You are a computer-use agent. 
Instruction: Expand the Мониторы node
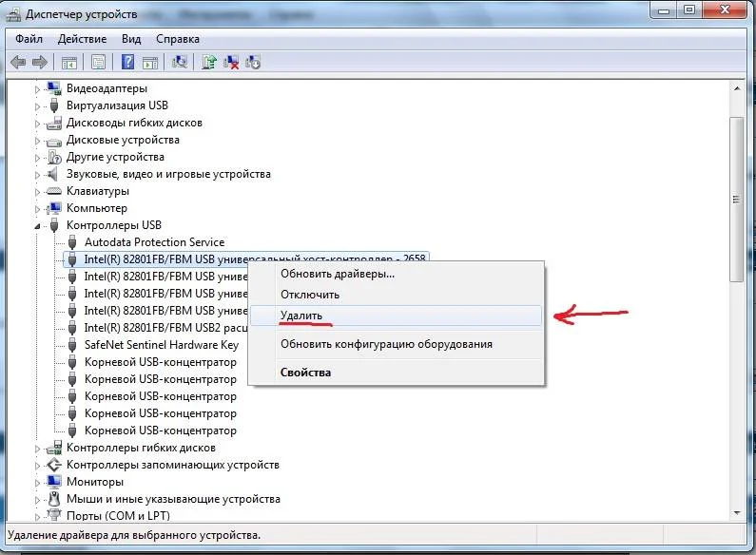click(x=37, y=482)
